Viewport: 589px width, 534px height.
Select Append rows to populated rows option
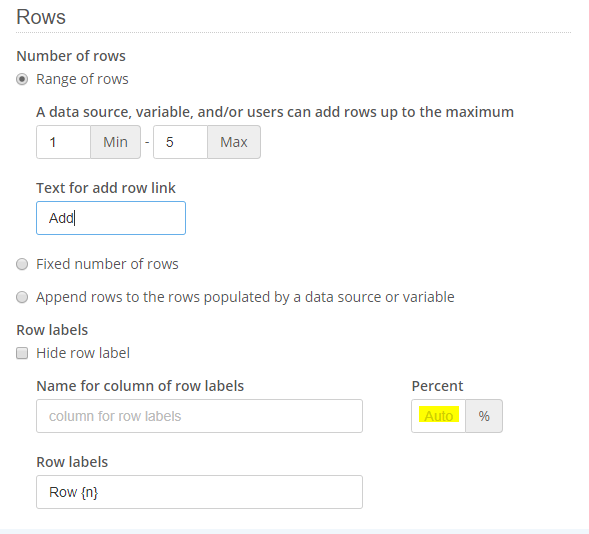coord(22,297)
